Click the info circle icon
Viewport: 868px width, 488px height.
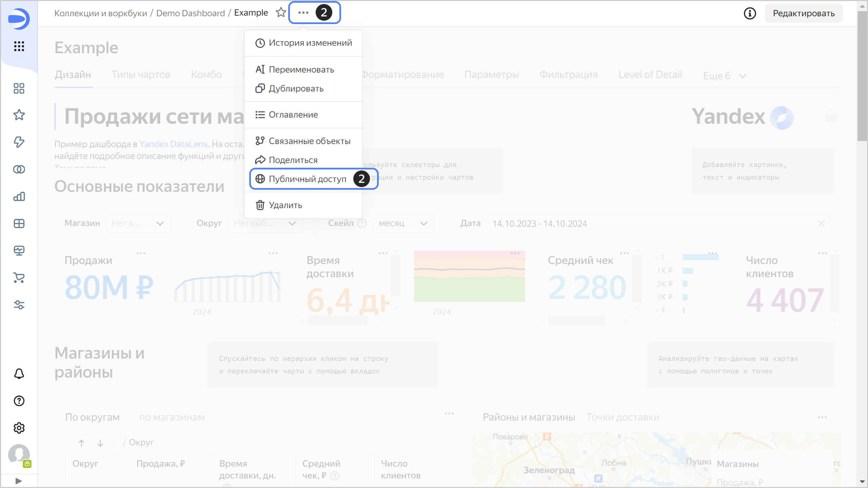pos(750,14)
